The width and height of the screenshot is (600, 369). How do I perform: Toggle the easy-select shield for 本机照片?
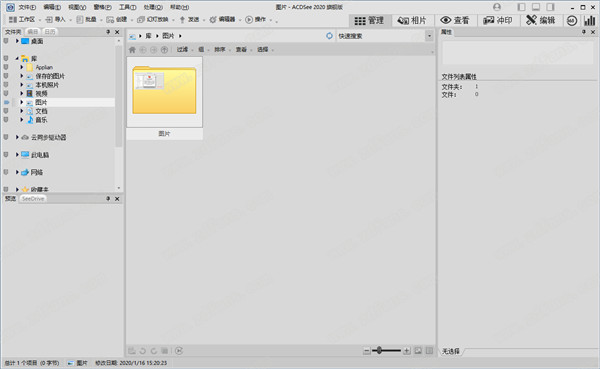pos(6,85)
